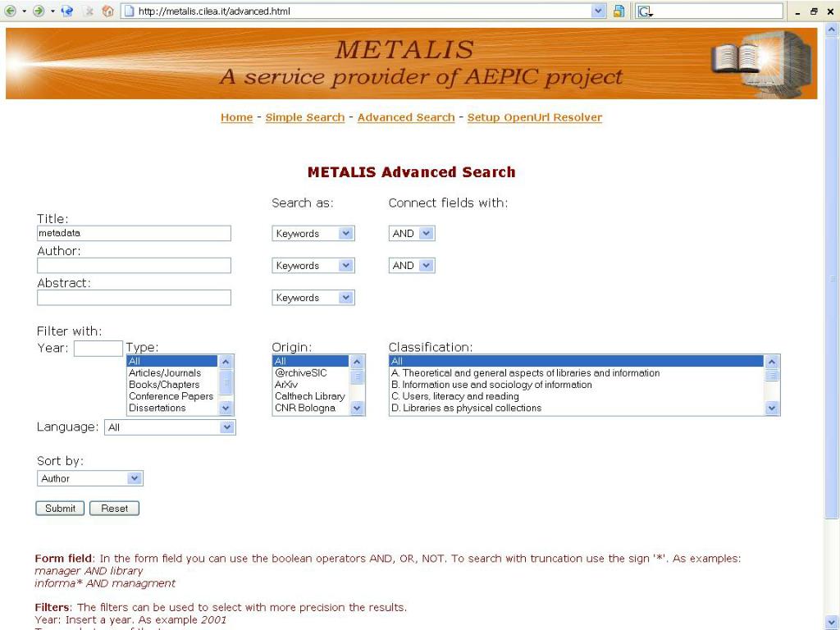The width and height of the screenshot is (840, 630).
Task: Open the Sort by Author dropdown
Action: click(90, 478)
